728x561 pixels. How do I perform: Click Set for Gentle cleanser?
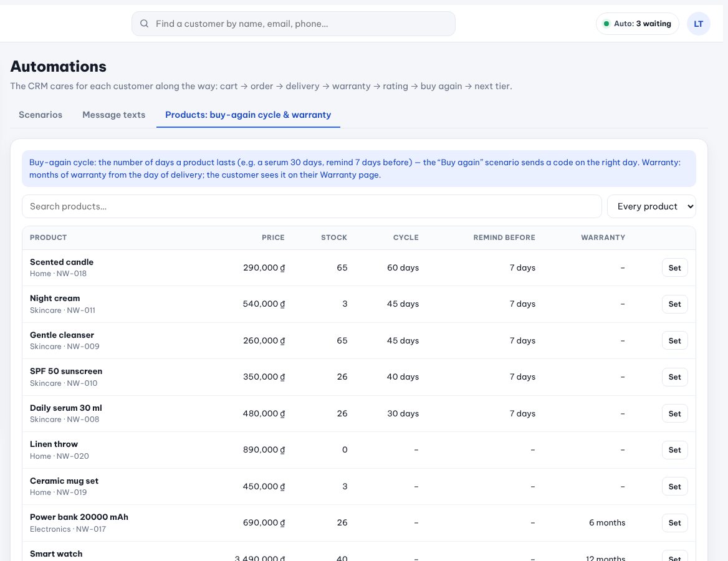click(x=674, y=340)
